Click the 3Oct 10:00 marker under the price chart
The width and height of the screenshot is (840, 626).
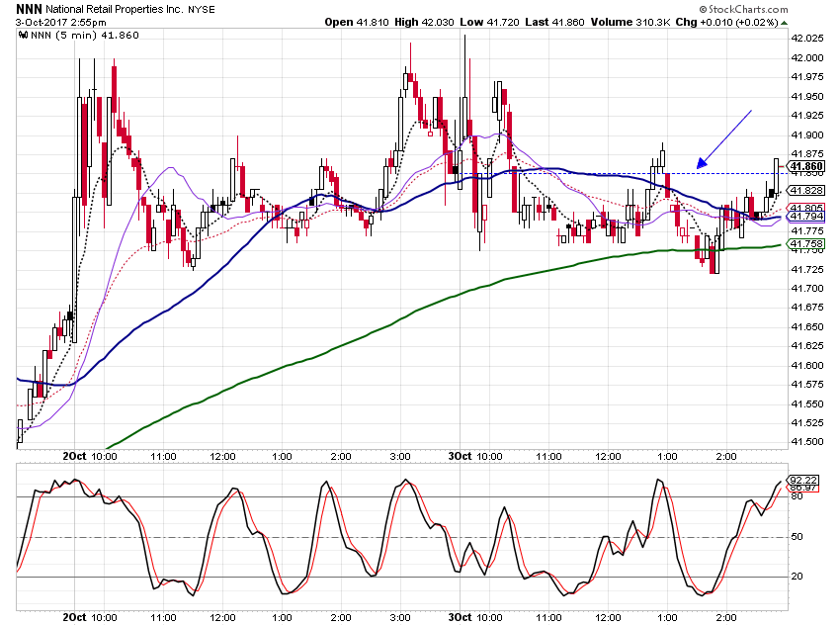(x=475, y=456)
